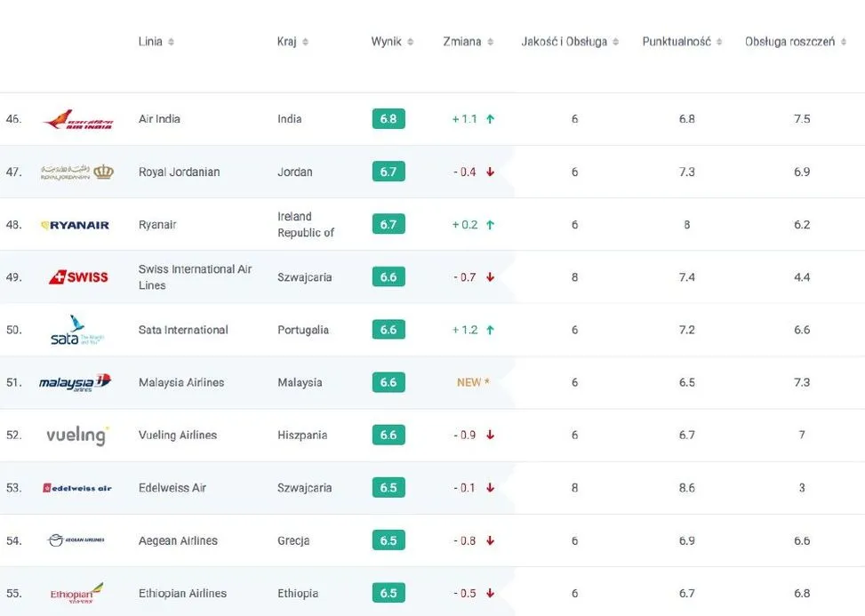This screenshot has width=865, height=616.
Task: Click Aegean Airlines' 6.5 score badge
Action: click(x=388, y=540)
